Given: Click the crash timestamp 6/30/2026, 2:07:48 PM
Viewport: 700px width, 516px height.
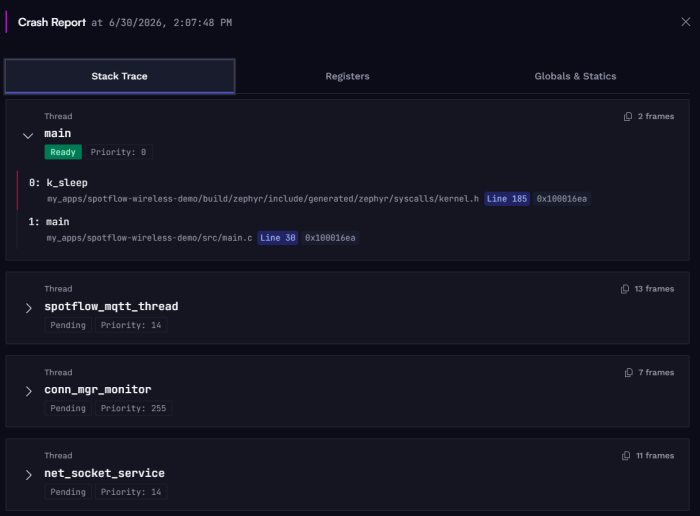Looking at the screenshot, I should 171,23.
